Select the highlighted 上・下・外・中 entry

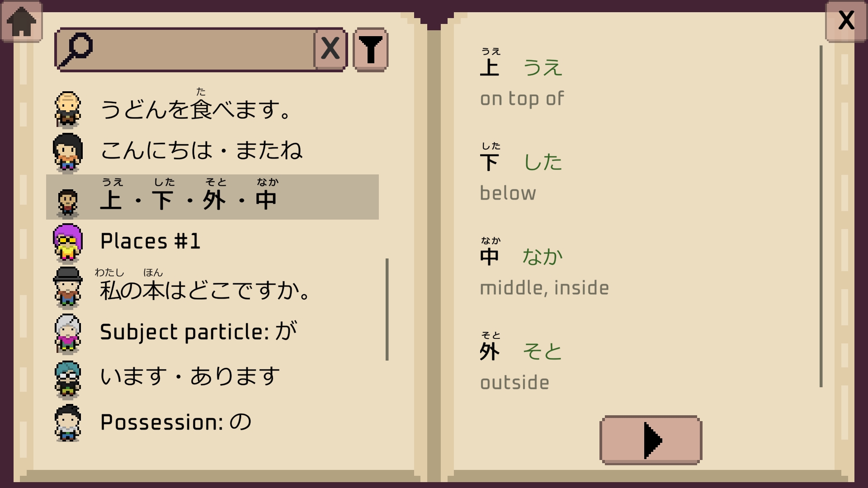(190, 197)
